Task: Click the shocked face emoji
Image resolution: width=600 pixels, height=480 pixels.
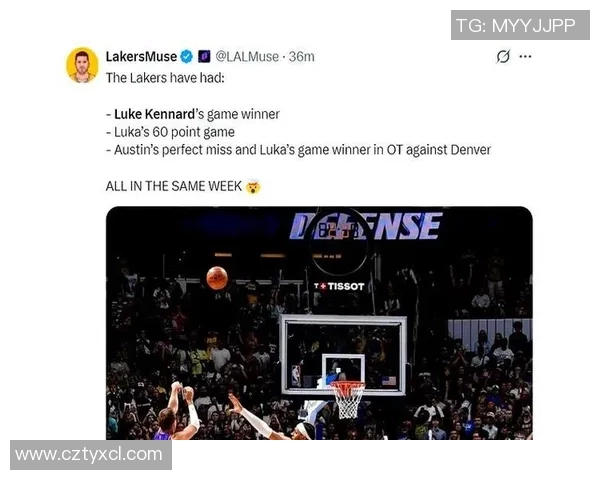Action: pyautogui.click(x=253, y=187)
